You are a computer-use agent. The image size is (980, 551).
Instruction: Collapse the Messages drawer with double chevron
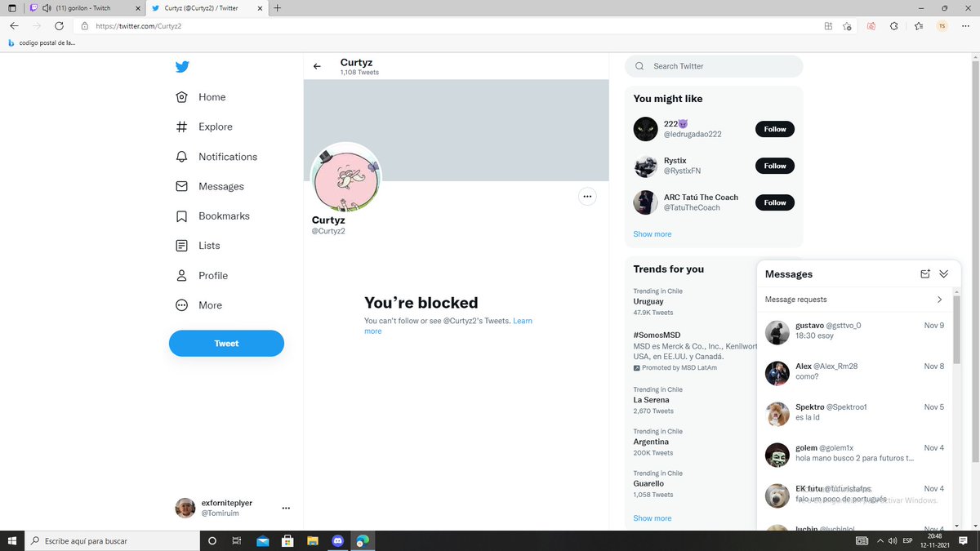[x=944, y=274]
